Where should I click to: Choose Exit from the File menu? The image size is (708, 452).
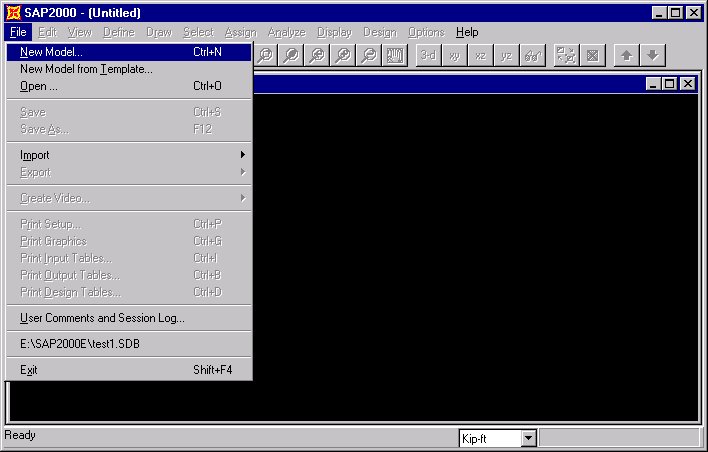[x=129, y=370]
